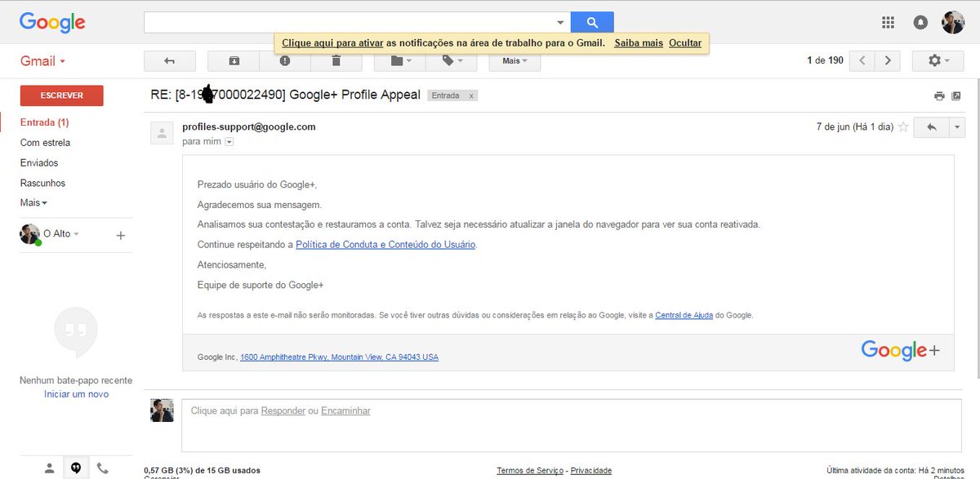Click plus icon to add chat contact

coord(120,235)
